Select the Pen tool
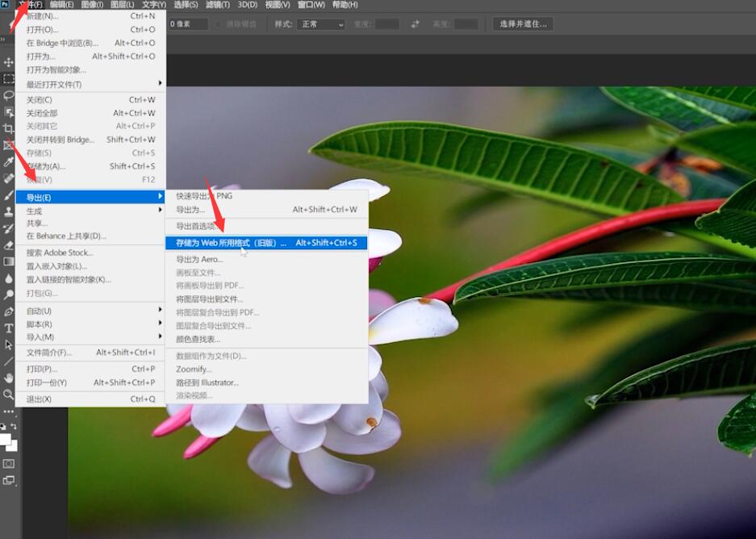The width and height of the screenshot is (756, 539). (x=8, y=311)
